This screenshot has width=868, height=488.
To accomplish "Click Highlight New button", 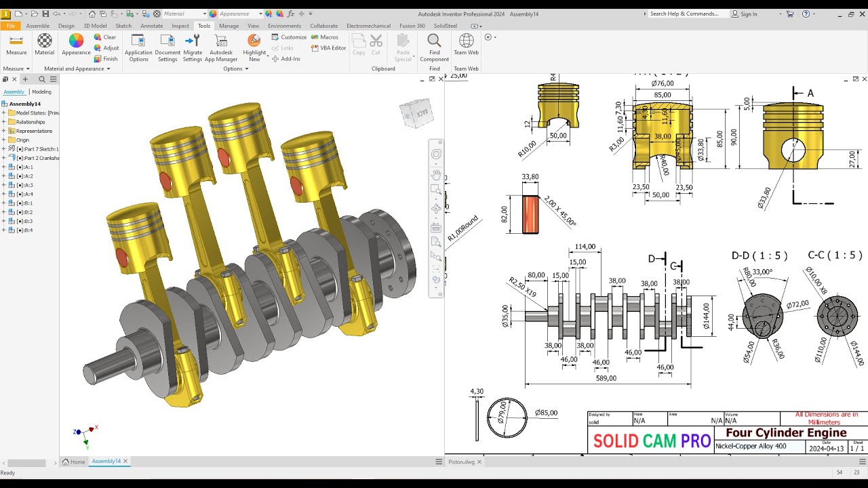I will pos(254,47).
